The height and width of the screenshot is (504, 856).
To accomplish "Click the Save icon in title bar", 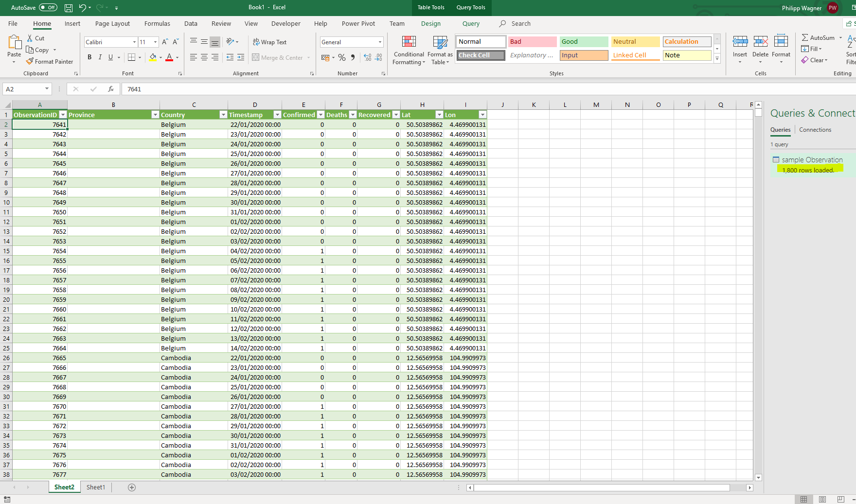I will tap(69, 8).
